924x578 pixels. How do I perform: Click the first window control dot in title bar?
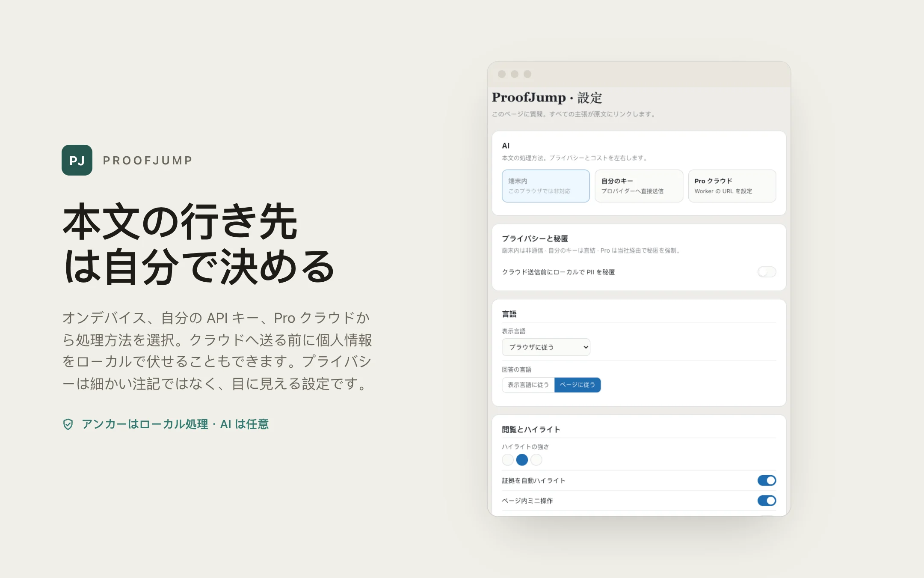pos(502,74)
